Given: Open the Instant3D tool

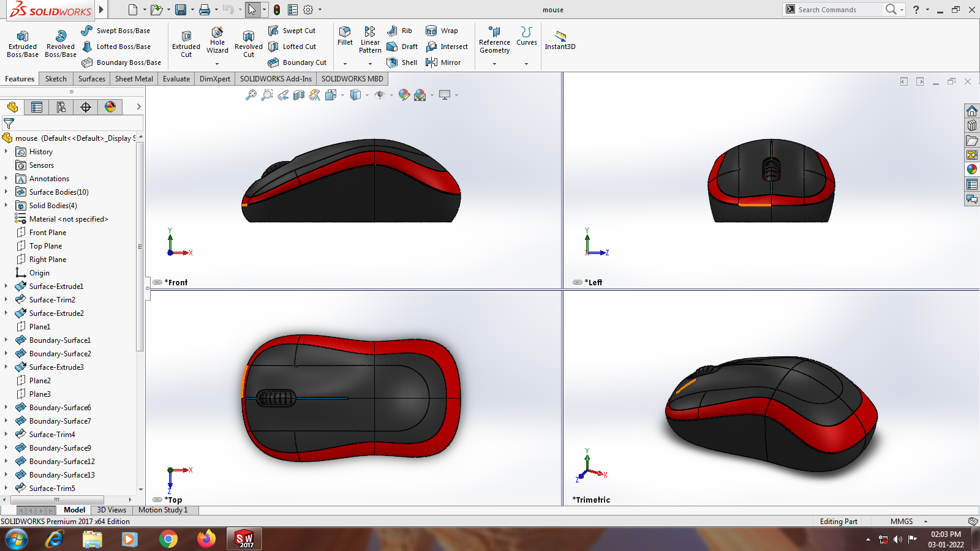Looking at the screenshot, I should [x=560, y=36].
